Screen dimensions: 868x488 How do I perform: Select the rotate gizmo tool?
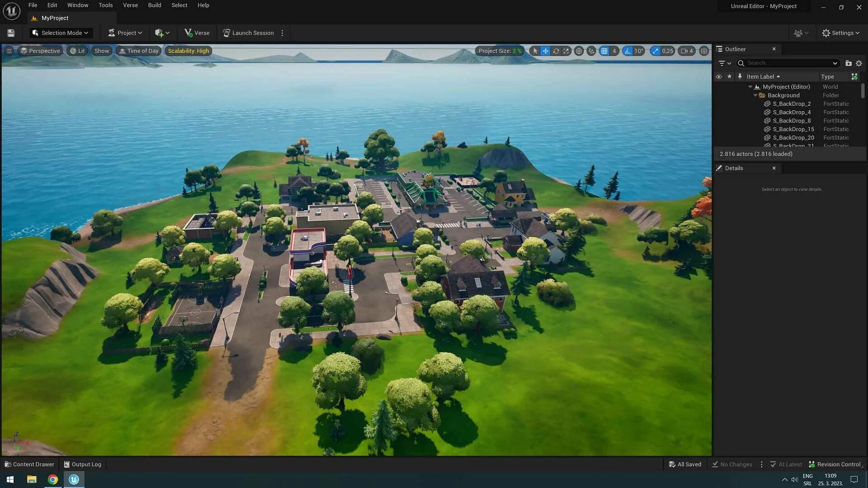tap(556, 51)
